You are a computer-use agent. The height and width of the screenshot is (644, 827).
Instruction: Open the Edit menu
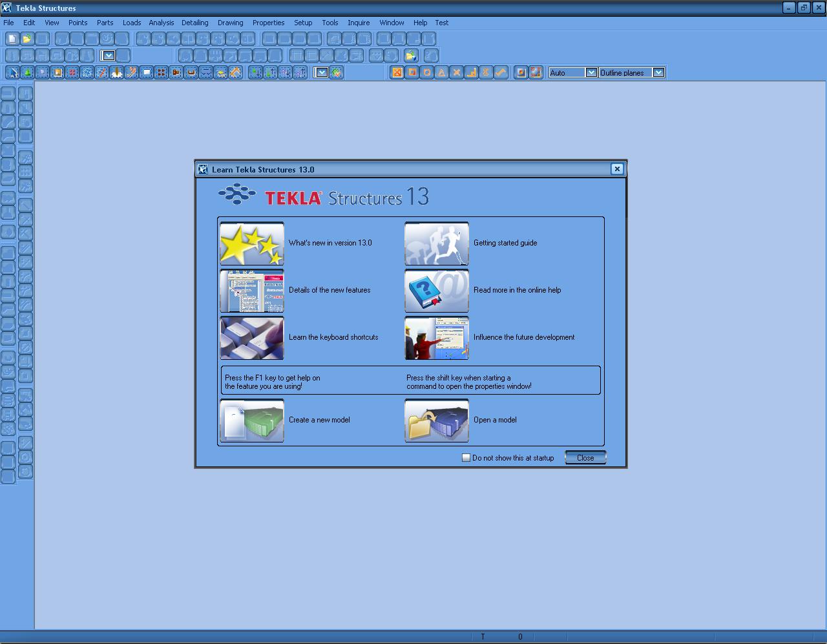29,23
